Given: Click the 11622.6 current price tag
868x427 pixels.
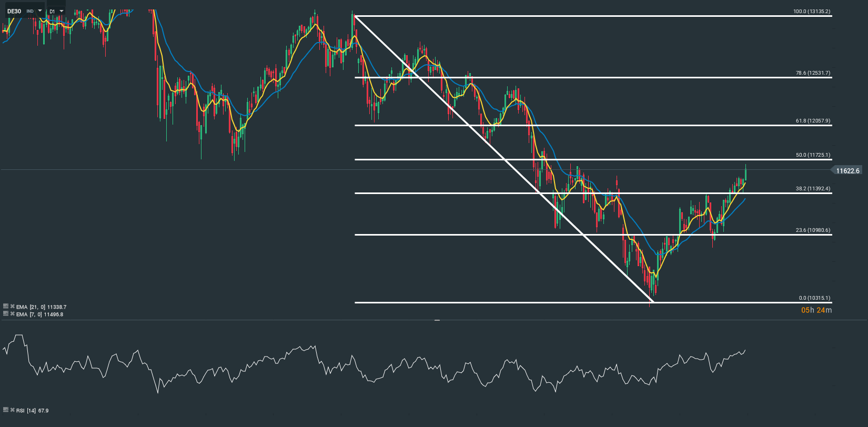Looking at the screenshot, I should click(x=847, y=171).
